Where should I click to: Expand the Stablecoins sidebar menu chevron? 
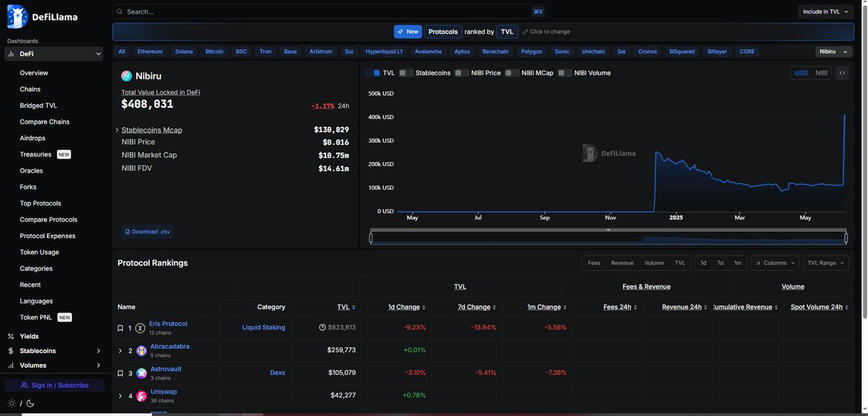[x=98, y=351]
